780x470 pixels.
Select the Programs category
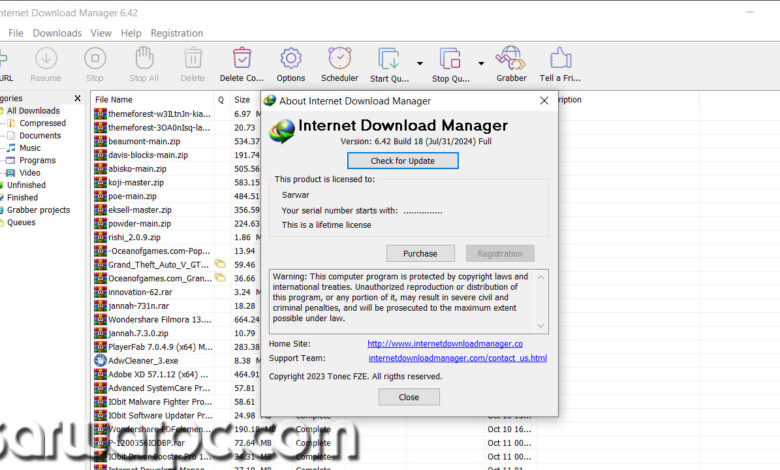coord(37,160)
